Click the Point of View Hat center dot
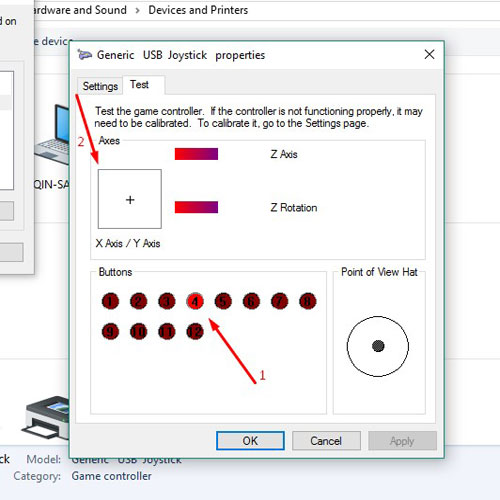Screen dimensions: 500x500 click(x=378, y=346)
